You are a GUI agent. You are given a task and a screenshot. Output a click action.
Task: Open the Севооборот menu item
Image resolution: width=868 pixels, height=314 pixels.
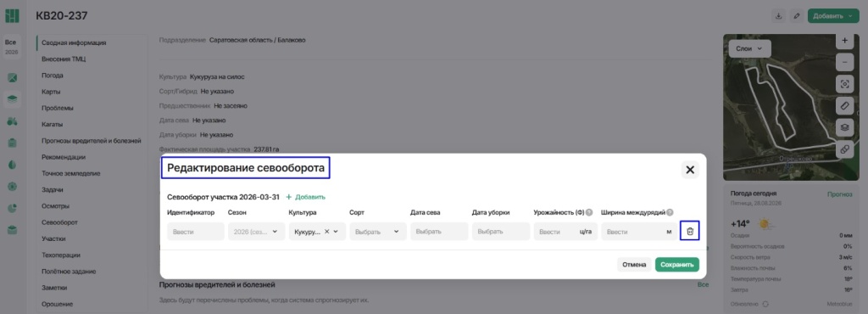coord(59,222)
